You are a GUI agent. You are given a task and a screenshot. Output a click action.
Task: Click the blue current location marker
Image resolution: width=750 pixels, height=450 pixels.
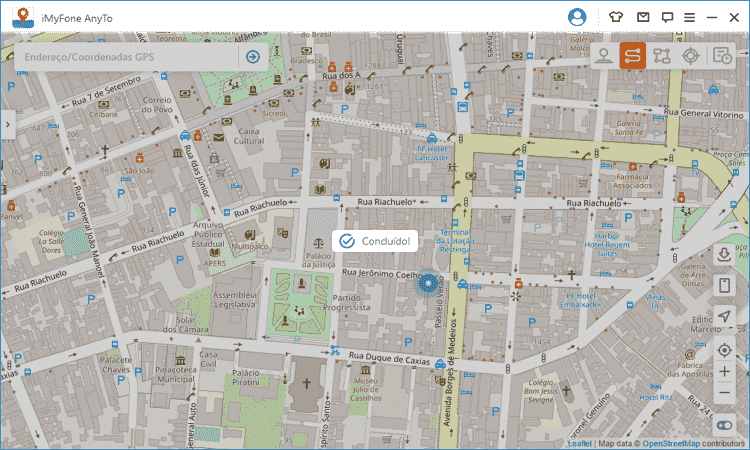point(427,283)
